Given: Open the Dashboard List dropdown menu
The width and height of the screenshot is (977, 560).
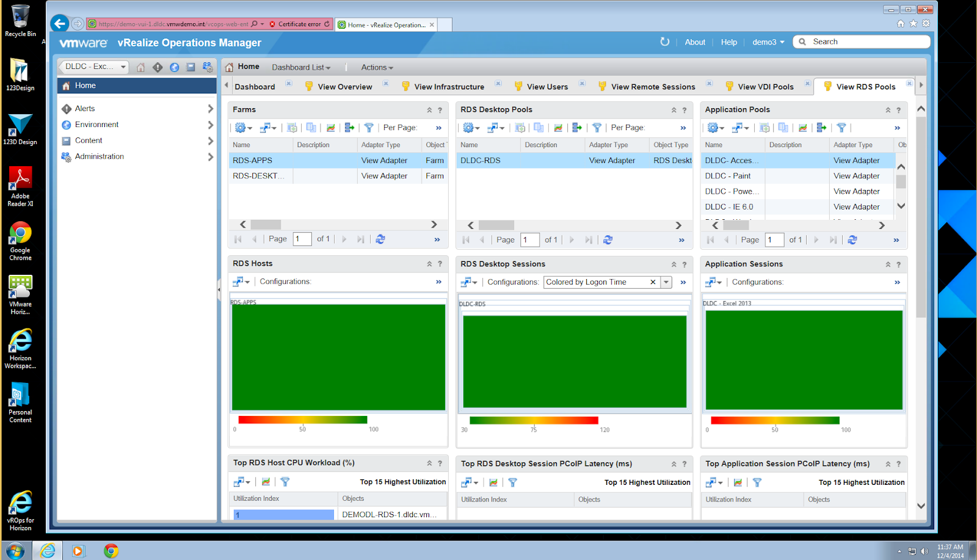Looking at the screenshot, I should pos(301,67).
